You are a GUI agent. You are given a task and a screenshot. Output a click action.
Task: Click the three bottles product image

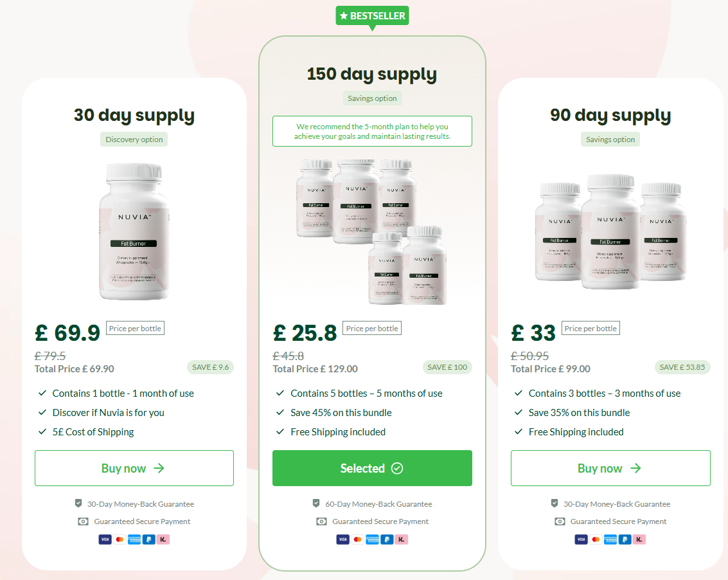coord(610,231)
